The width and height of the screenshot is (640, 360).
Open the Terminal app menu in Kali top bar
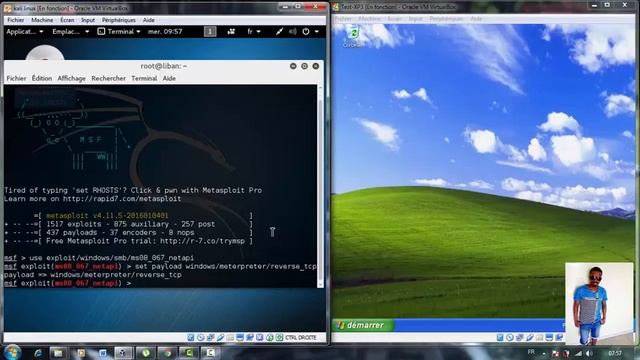click(x=119, y=31)
